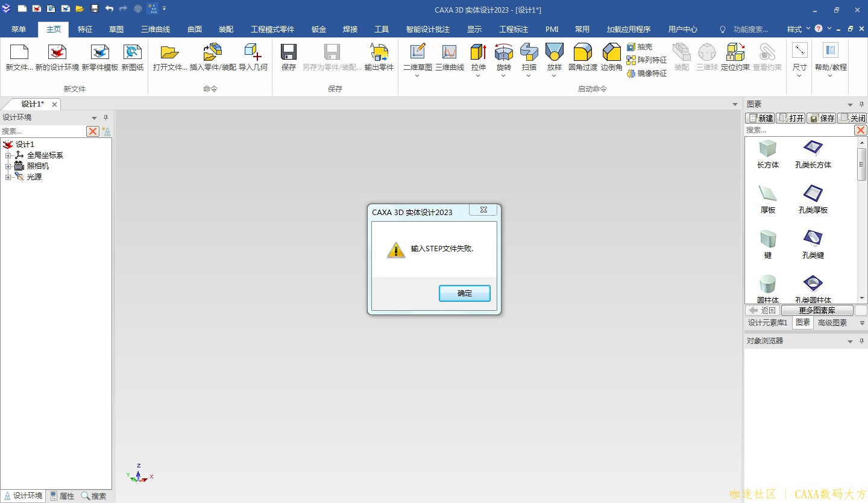Start a 二维草图 2D sketch
The height and width of the screenshot is (503, 868).
tap(418, 58)
